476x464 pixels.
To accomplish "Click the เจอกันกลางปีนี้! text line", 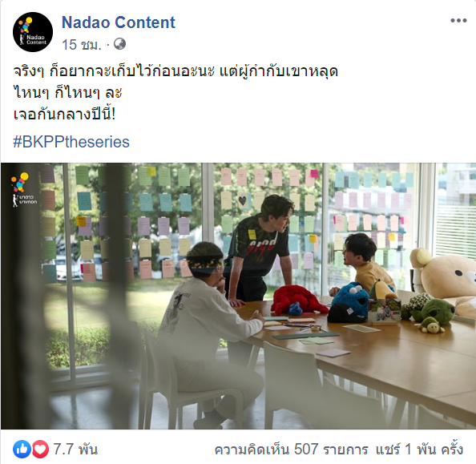I will tap(64, 114).
